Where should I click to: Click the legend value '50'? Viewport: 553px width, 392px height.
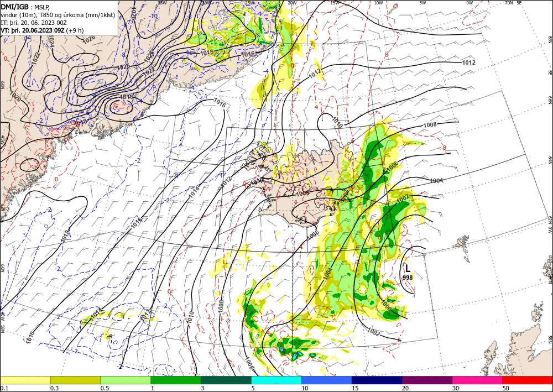506,388
